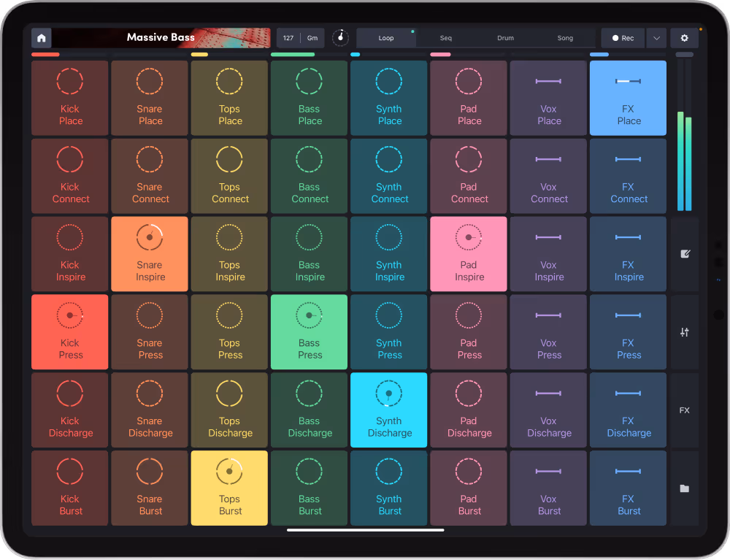Open the Gm key selector
Viewport: 730px width, 560px height.
(x=312, y=37)
